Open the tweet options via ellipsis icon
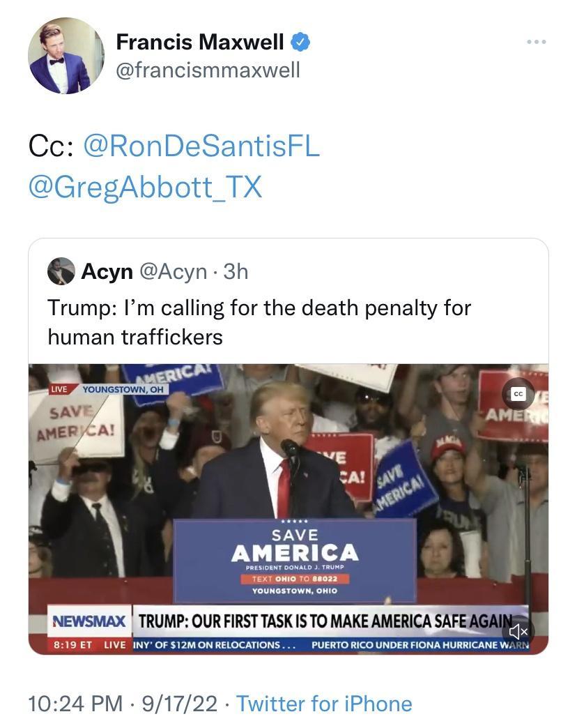 (x=535, y=42)
